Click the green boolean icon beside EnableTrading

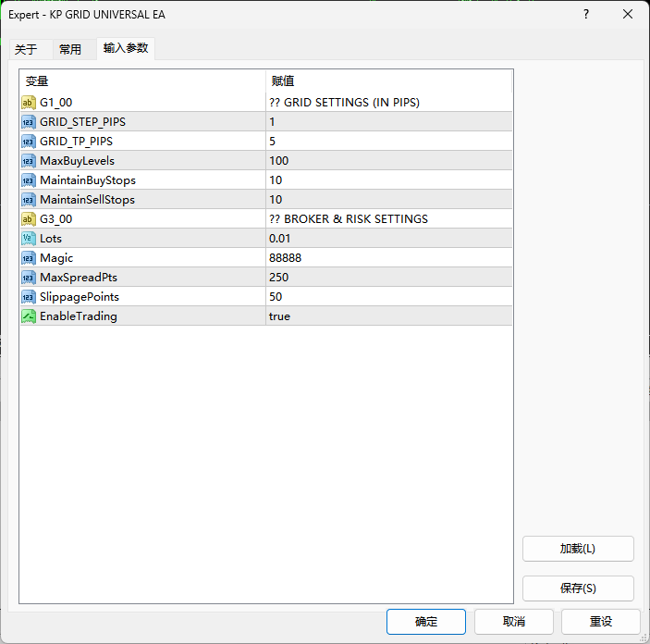coord(29,316)
